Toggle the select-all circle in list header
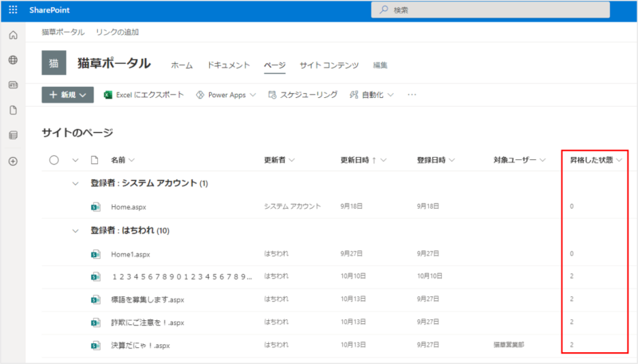638x364 pixels. tap(54, 160)
